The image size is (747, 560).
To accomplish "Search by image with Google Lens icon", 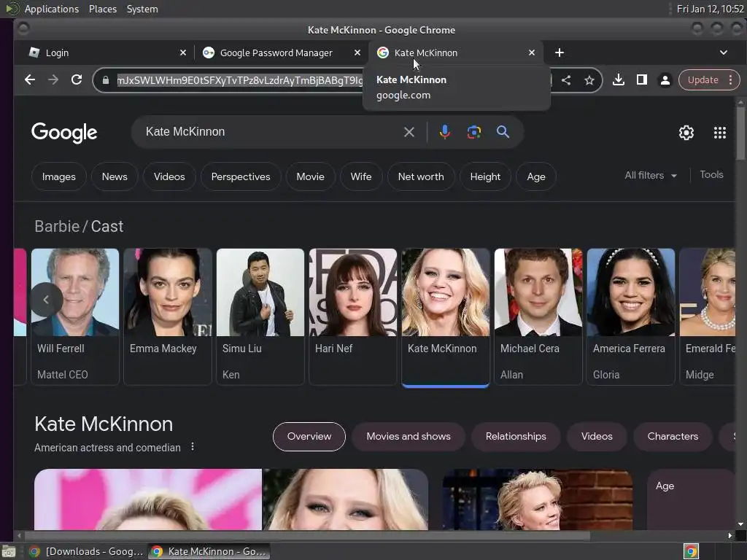I will [473, 132].
